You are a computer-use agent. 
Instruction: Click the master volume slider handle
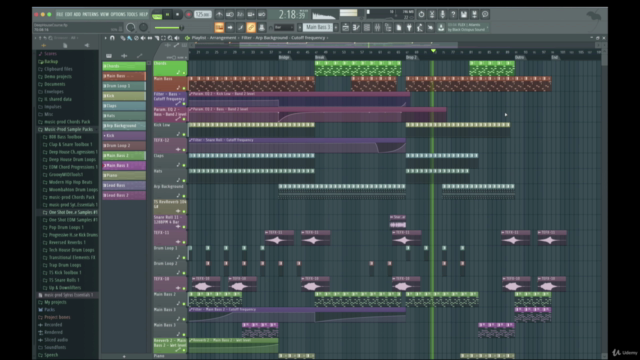pos(181,28)
